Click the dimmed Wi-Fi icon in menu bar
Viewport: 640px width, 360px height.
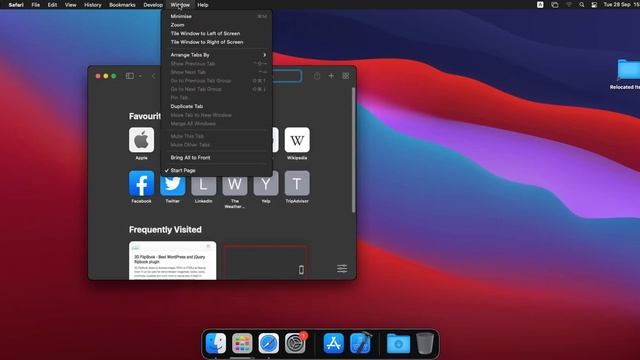tap(569, 5)
